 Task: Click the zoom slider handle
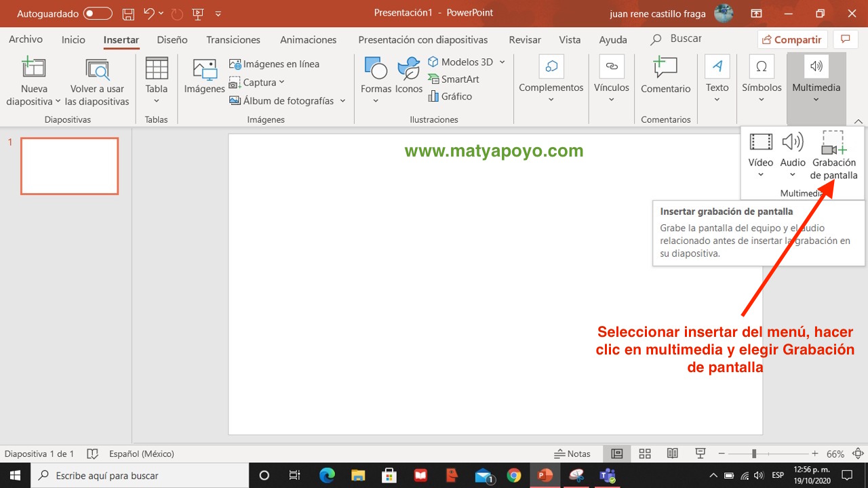(x=753, y=453)
